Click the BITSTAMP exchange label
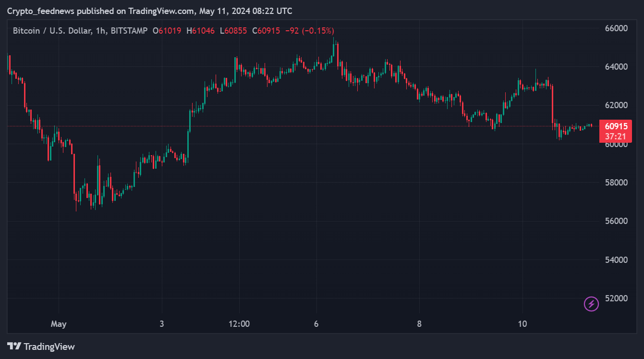Image resolution: width=644 pixels, height=359 pixels. 129,31
